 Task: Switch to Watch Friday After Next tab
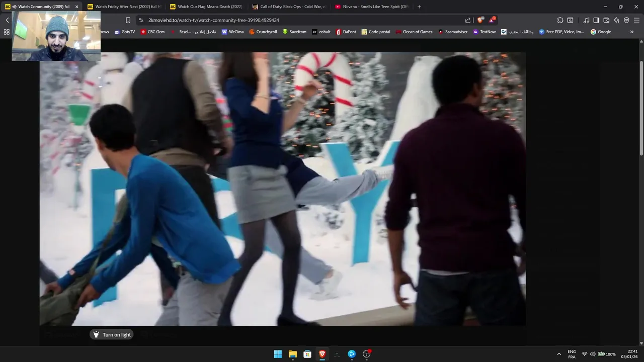tap(124, 7)
